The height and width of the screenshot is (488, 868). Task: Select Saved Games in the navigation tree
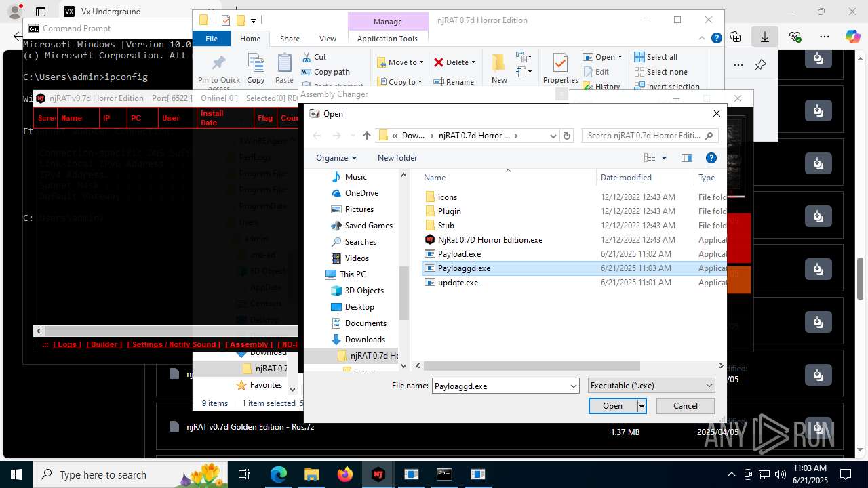[x=368, y=225]
